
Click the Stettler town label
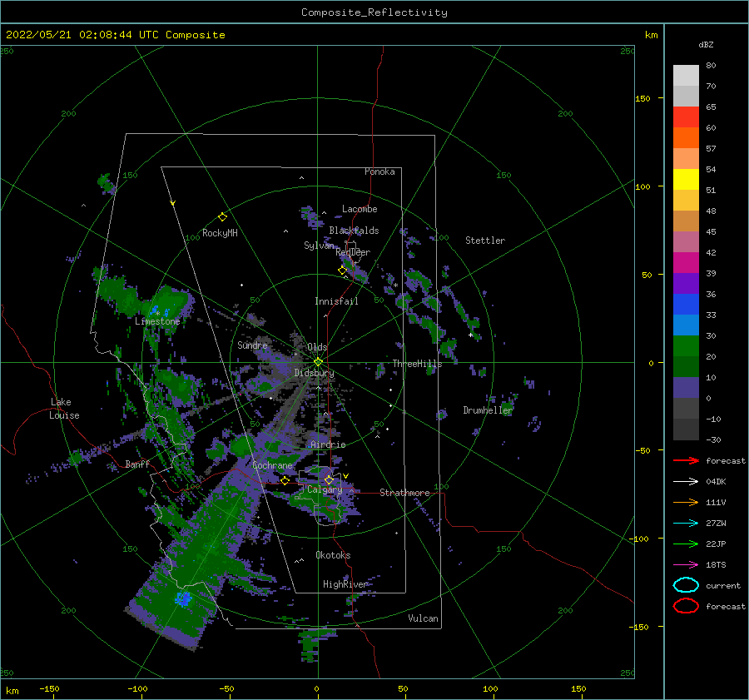coord(485,241)
